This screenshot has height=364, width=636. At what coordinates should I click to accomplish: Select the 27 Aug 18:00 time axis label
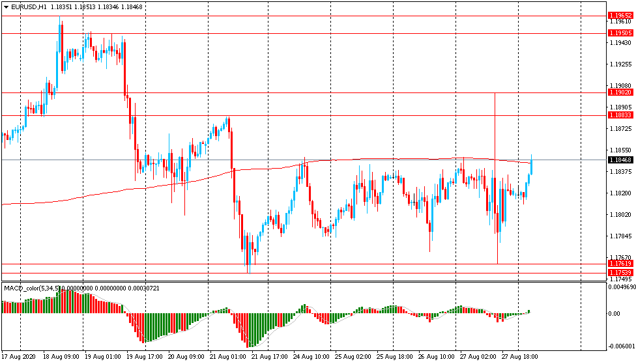click(x=519, y=357)
